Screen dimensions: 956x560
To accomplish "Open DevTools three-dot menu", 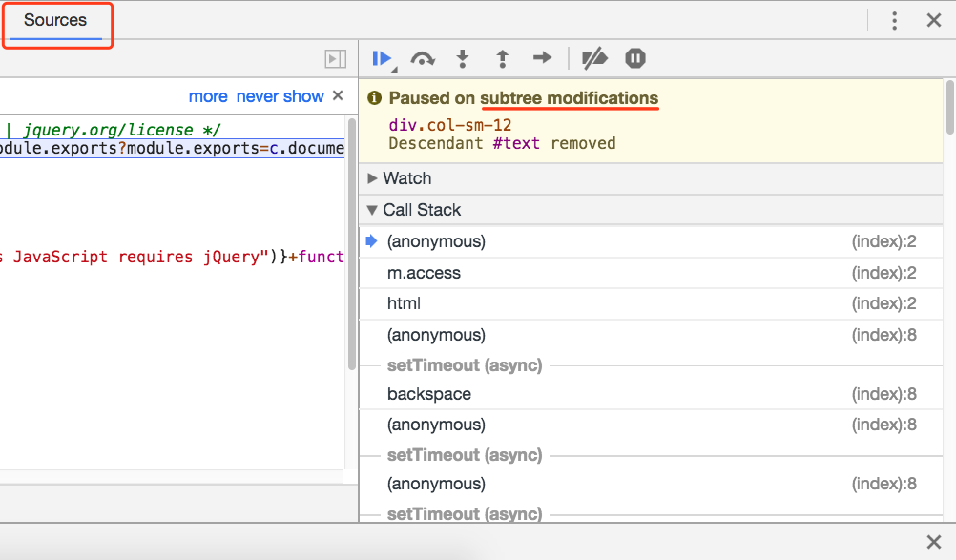I will tap(894, 21).
